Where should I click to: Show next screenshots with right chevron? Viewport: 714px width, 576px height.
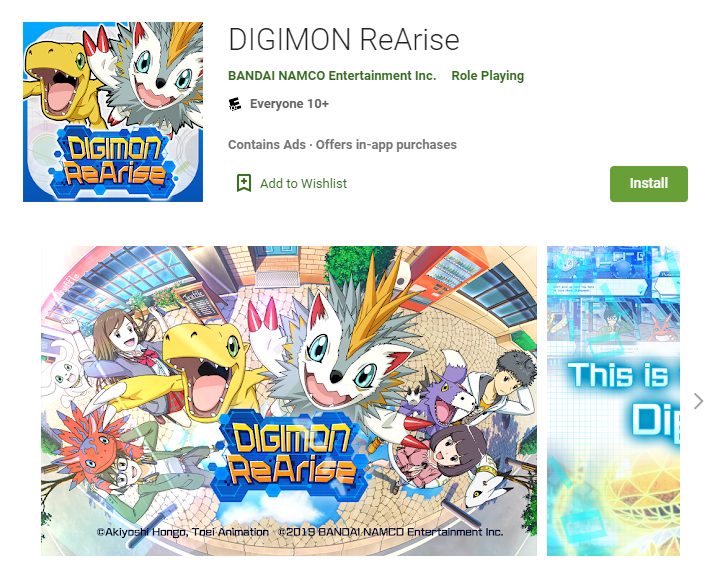pos(698,401)
